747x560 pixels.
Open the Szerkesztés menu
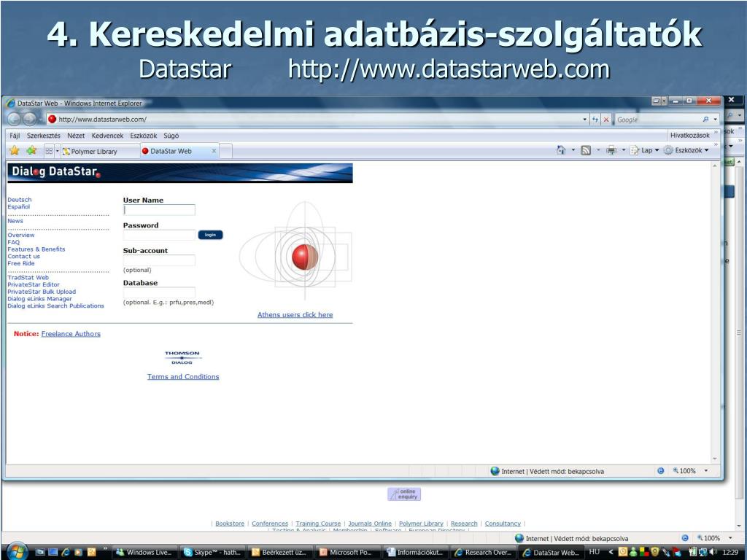43,135
